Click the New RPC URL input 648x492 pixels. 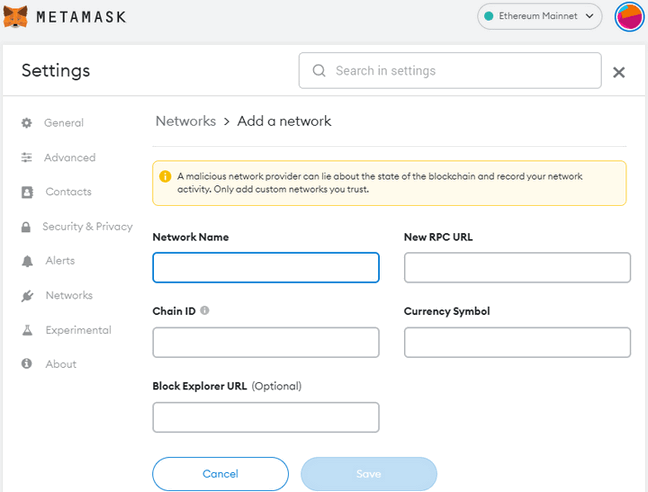tap(517, 268)
